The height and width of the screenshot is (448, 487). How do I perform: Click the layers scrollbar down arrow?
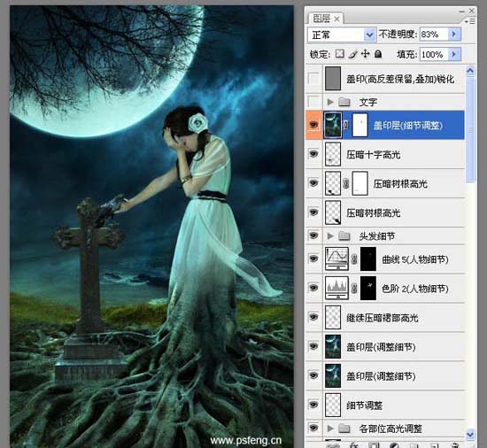[x=470, y=435]
